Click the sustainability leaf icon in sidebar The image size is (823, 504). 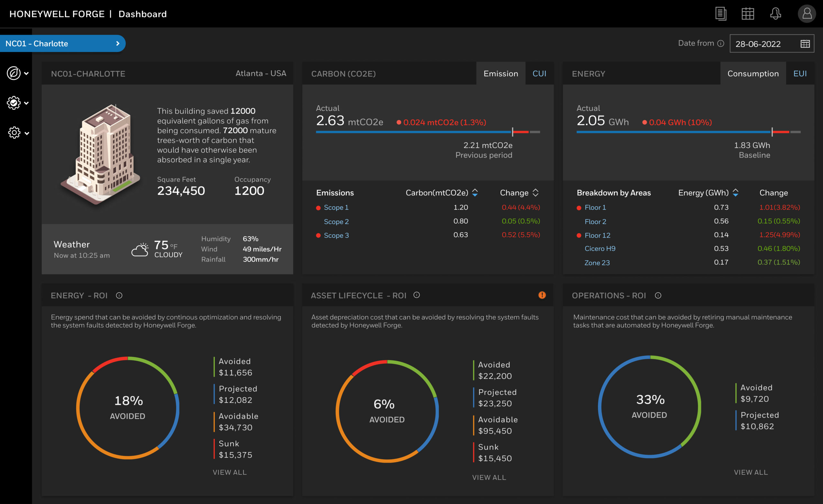pos(14,73)
